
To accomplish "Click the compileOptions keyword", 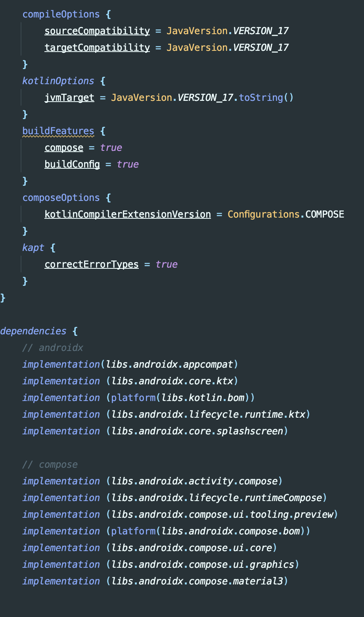I will [61, 14].
